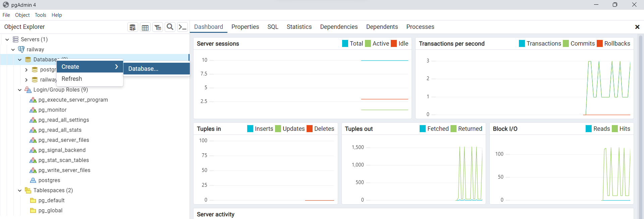Click the pg_signal_backend role icon

(x=33, y=150)
